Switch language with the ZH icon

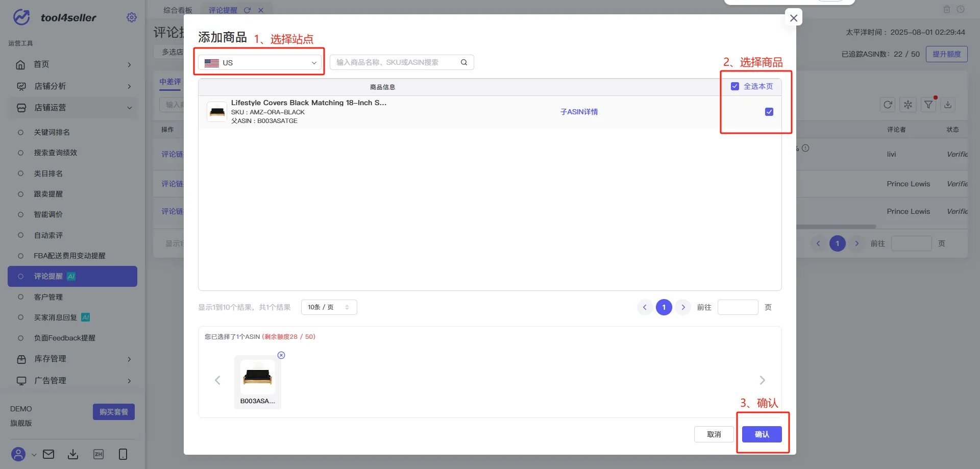point(99,454)
